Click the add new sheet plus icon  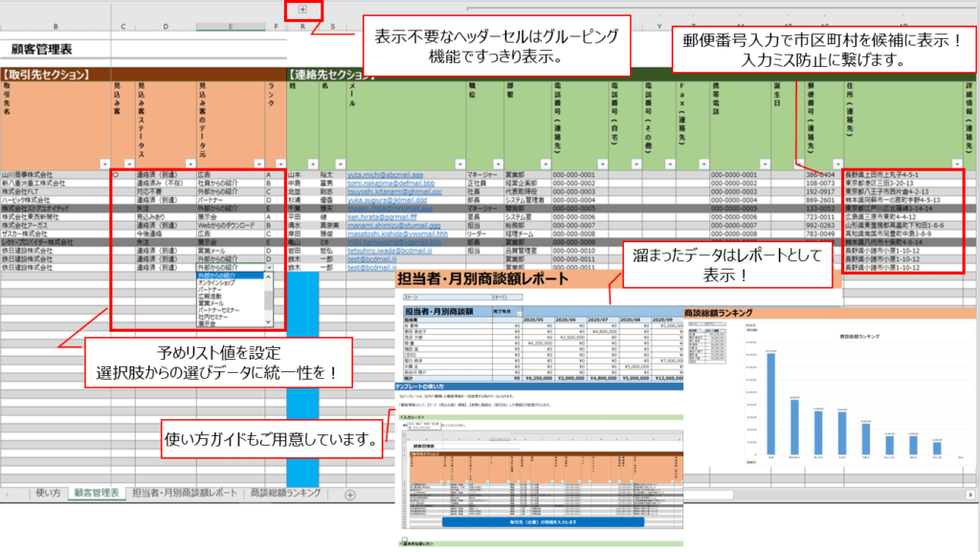tap(350, 495)
